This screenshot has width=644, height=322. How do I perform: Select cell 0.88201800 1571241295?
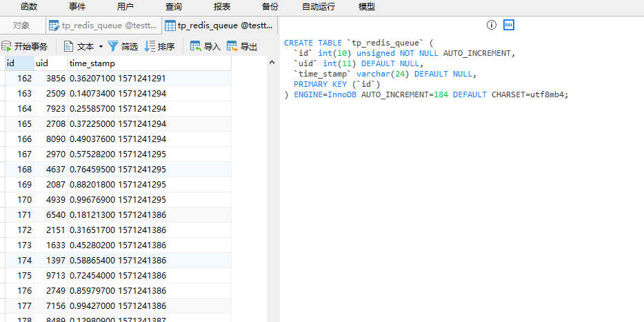point(150,184)
